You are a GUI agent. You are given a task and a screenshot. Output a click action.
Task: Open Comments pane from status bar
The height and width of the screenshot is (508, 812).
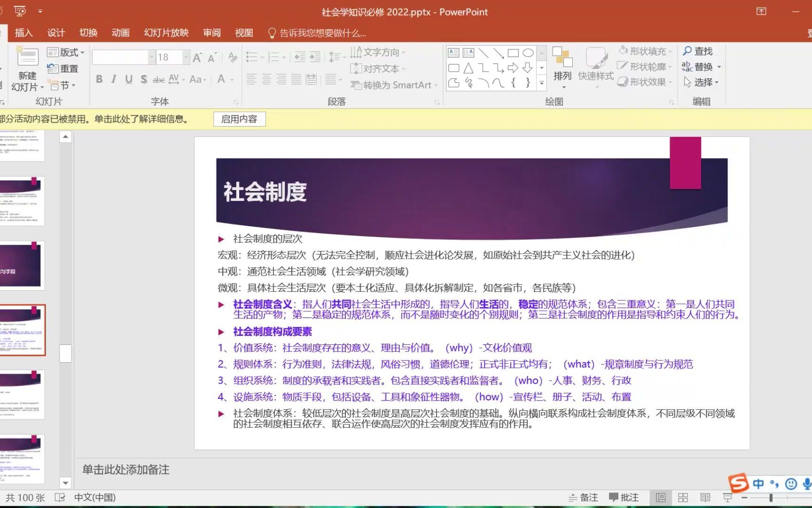tap(624, 498)
